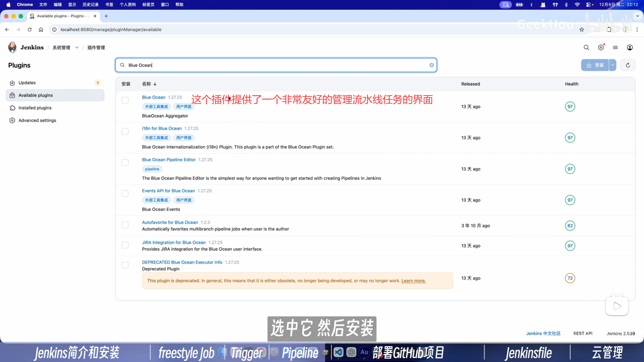Image resolution: width=644 pixels, height=362 pixels.
Task: Open the hamburger menu icon in header
Action: click(x=615, y=48)
